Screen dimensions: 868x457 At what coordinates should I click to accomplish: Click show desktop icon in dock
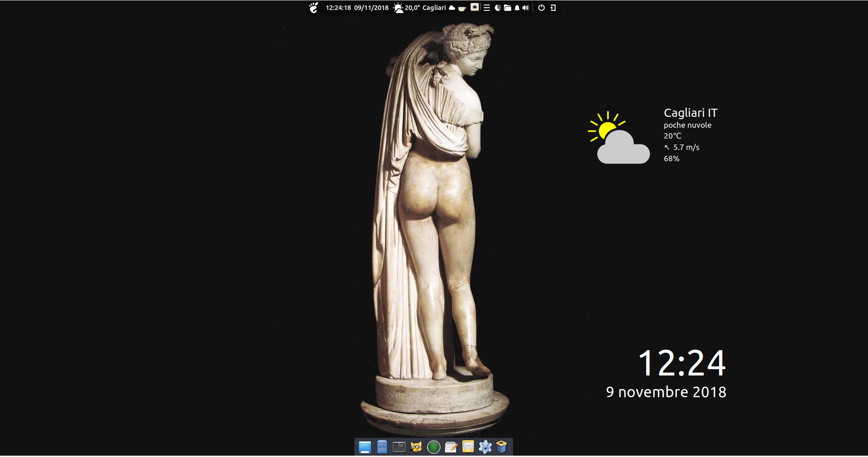365,447
